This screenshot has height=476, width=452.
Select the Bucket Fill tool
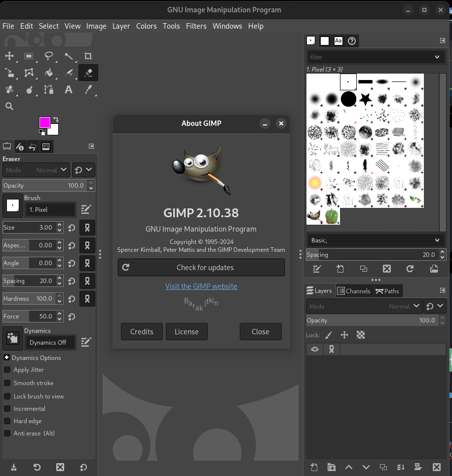[x=48, y=73]
